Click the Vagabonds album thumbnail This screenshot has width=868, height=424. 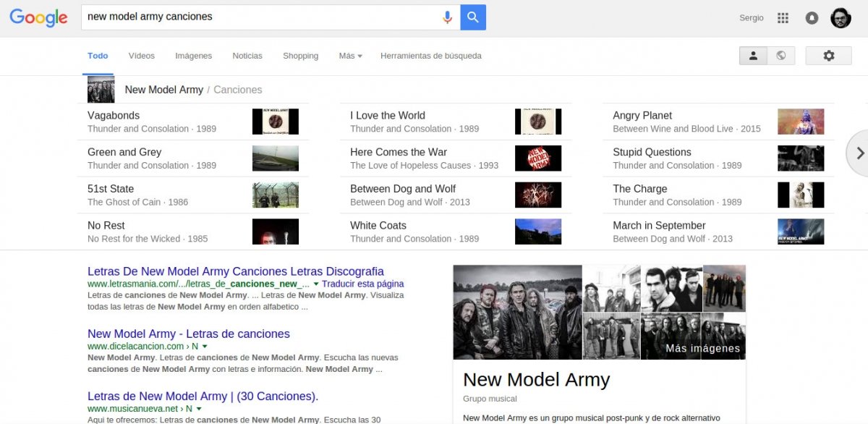(276, 122)
